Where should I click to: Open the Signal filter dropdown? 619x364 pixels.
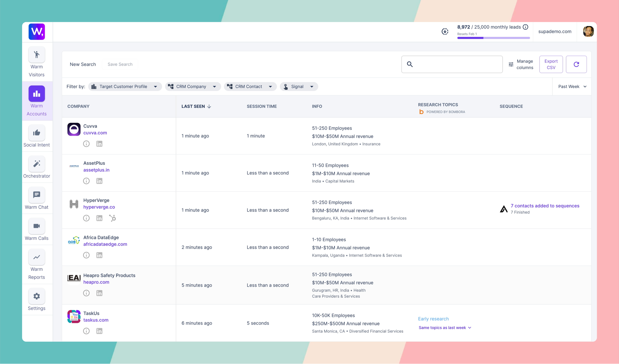(x=299, y=86)
